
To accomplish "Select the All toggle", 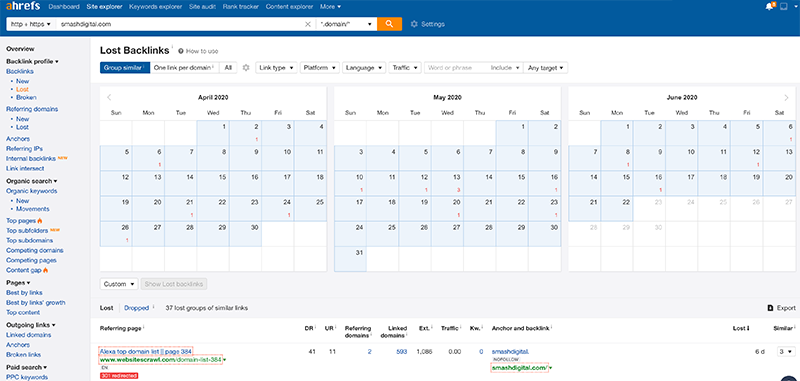I will click(228, 68).
